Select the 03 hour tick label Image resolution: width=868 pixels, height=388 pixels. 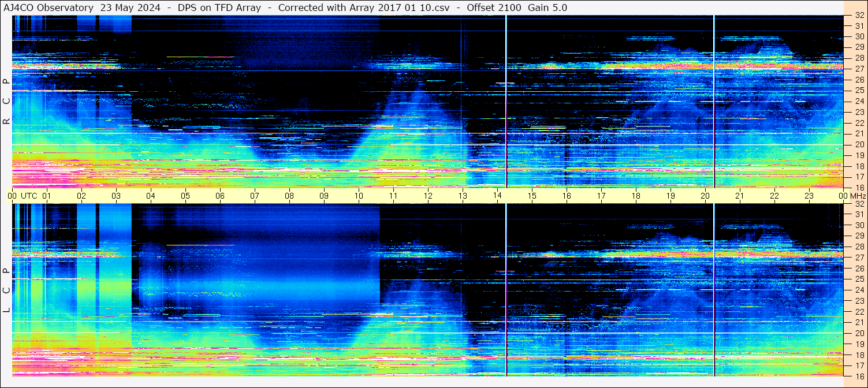pyautogui.click(x=116, y=196)
